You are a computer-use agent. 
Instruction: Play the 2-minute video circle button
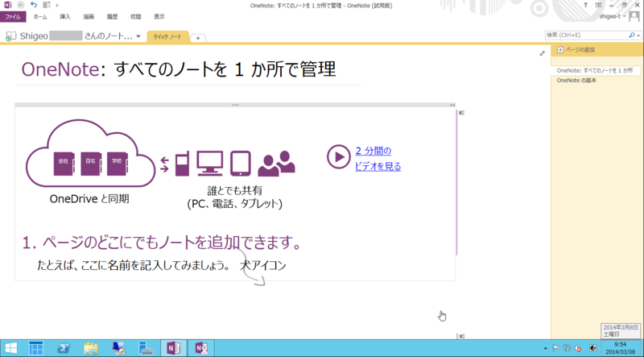(x=338, y=156)
